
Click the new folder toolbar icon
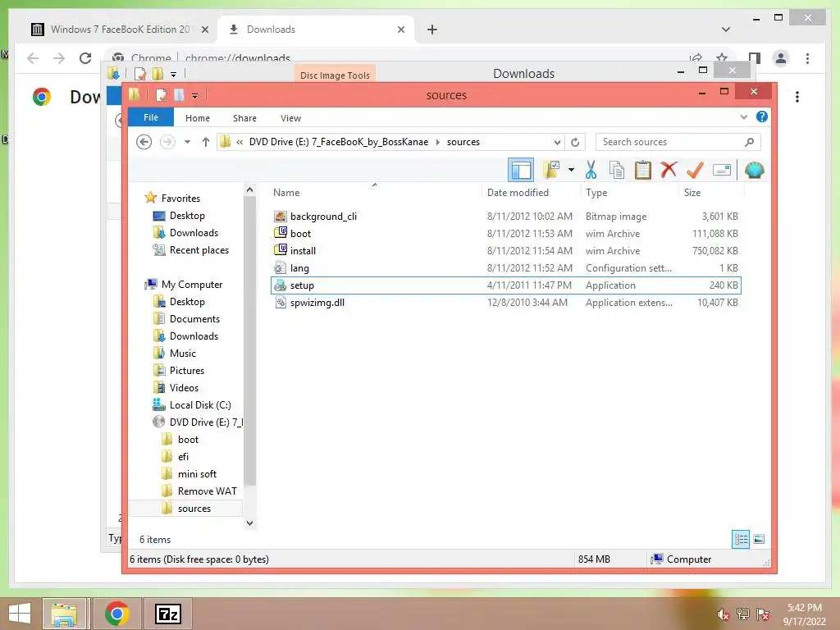(x=551, y=171)
